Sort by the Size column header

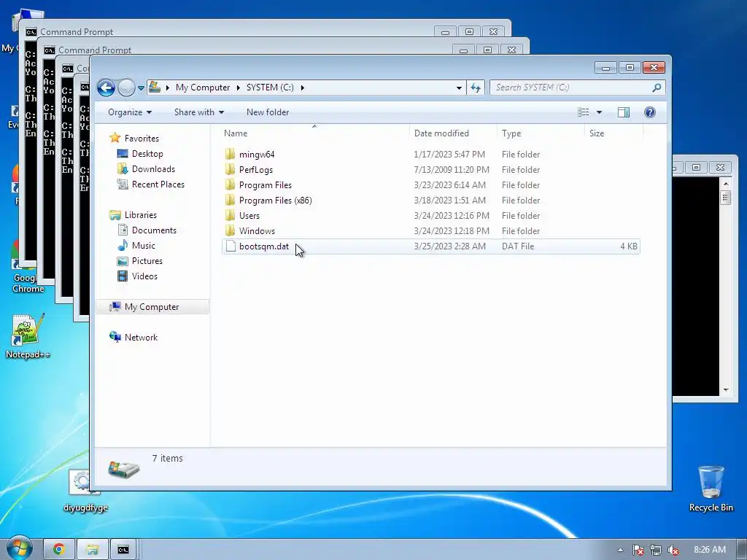[614, 133]
